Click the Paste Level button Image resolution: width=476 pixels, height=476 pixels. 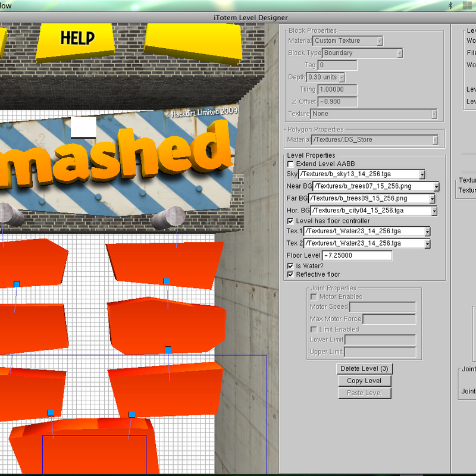point(365,393)
